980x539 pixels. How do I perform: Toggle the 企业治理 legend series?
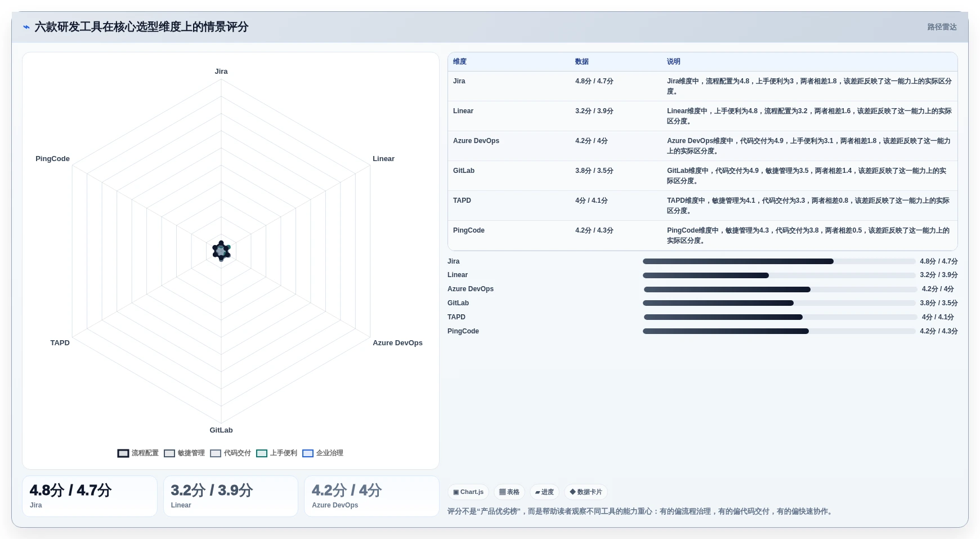click(323, 453)
